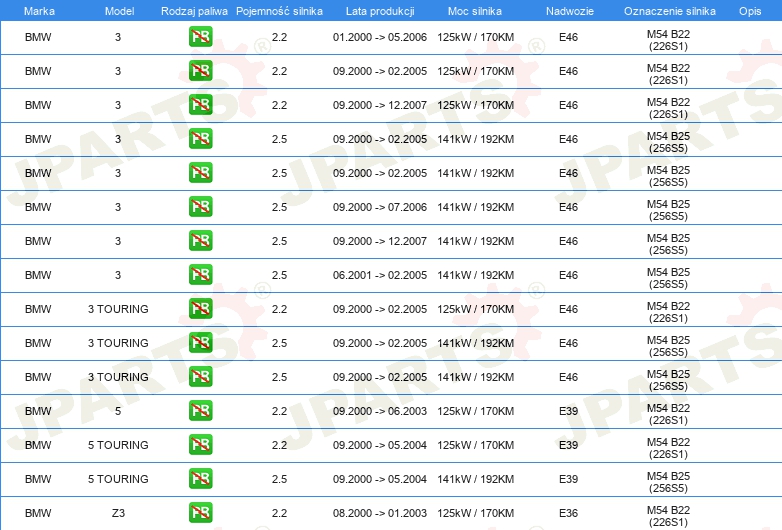Click Lata produkcji column header
Image resolution: width=782 pixels, height=530 pixels.
coord(380,11)
